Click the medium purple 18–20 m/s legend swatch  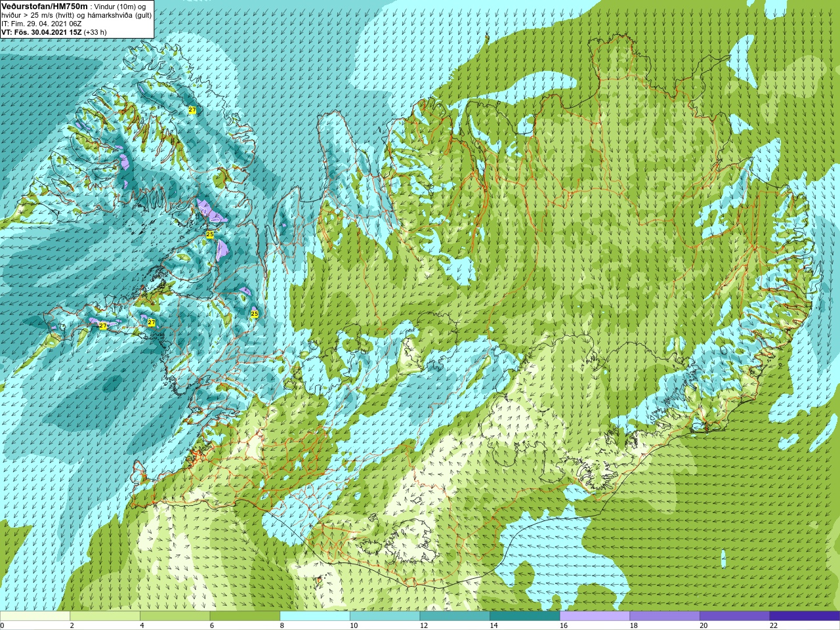(x=665, y=616)
